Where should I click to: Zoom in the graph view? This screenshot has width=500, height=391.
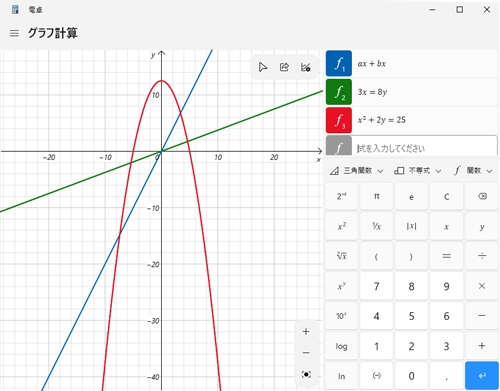coord(306,331)
